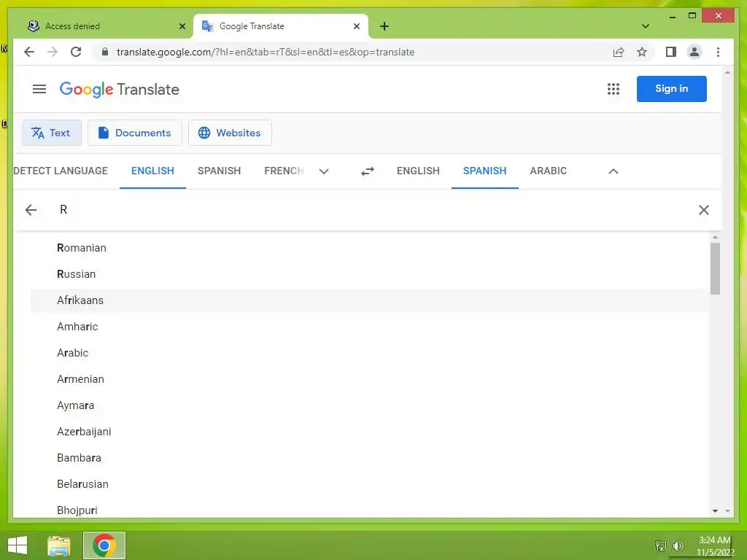Image resolution: width=747 pixels, height=560 pixels.
Task: Choose Azerbaijani from the list
Action: (x=370, y=432)
